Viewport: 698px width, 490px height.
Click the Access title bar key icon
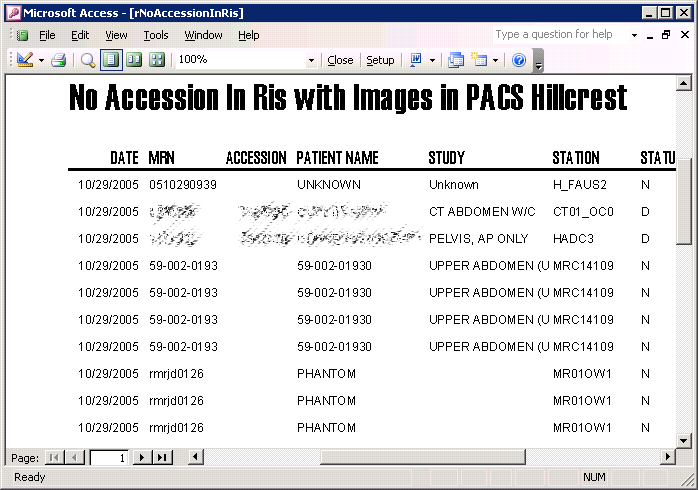[x=14, y=12]
